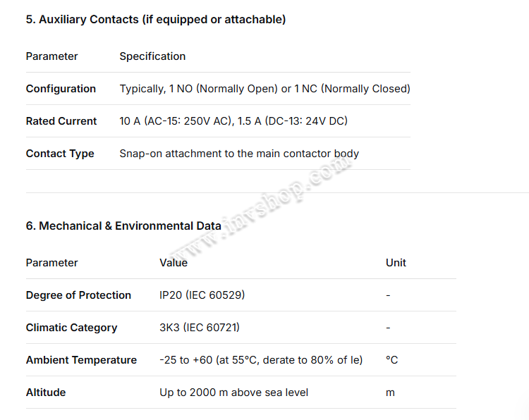Click the "Ambient Temperature" row label

(x=81, y=360)
